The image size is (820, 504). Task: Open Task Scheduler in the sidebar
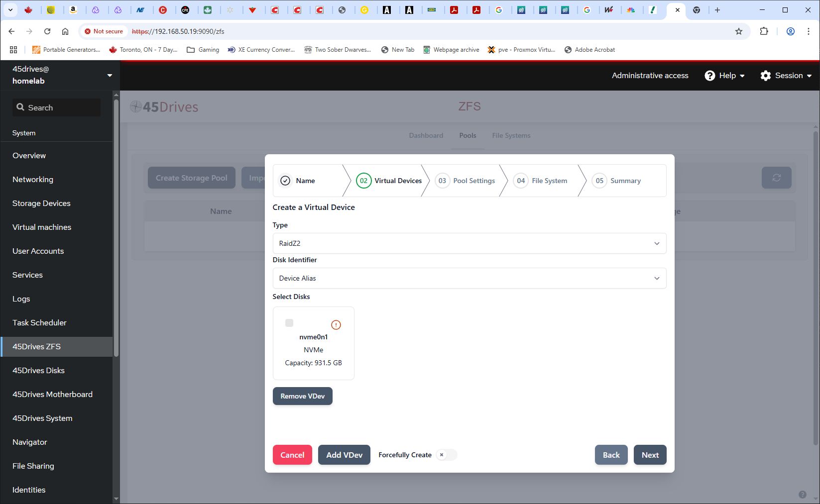click(56, 323)
